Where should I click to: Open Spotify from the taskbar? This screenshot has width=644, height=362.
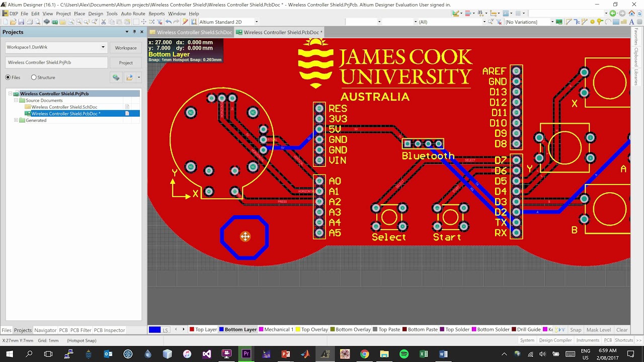point(404,354)
